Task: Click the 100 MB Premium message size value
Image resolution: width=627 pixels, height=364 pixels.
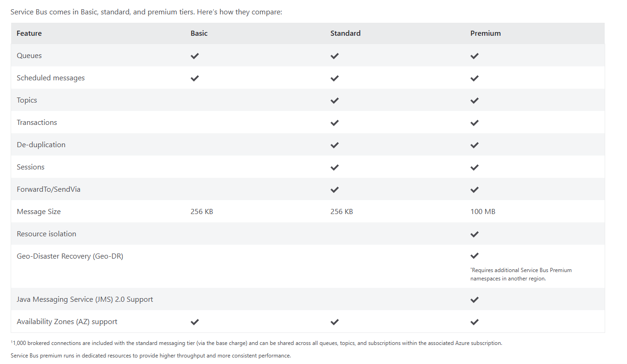Action: point(483,212)
